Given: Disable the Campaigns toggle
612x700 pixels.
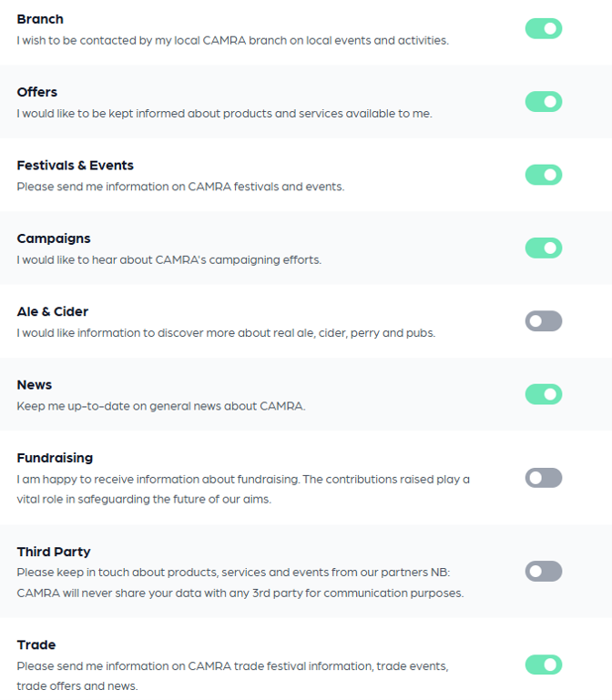Looking at the screenshot, I should (544, 248).
